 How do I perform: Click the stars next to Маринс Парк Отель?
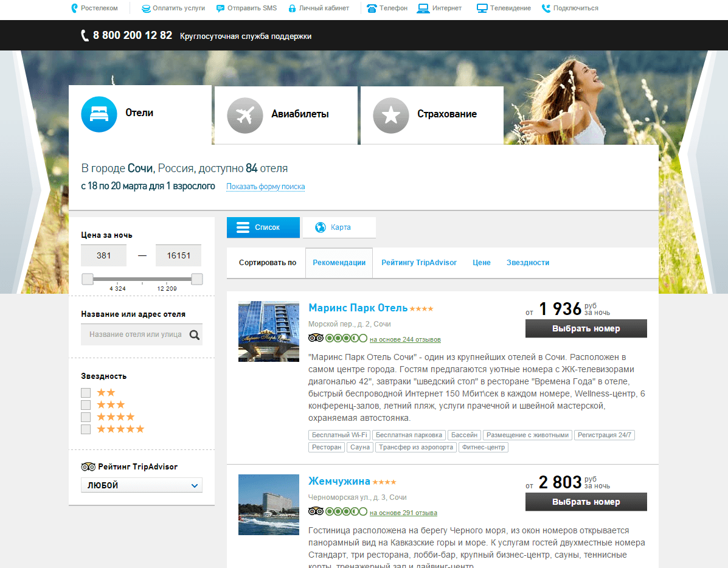click(x=421, y=308)
